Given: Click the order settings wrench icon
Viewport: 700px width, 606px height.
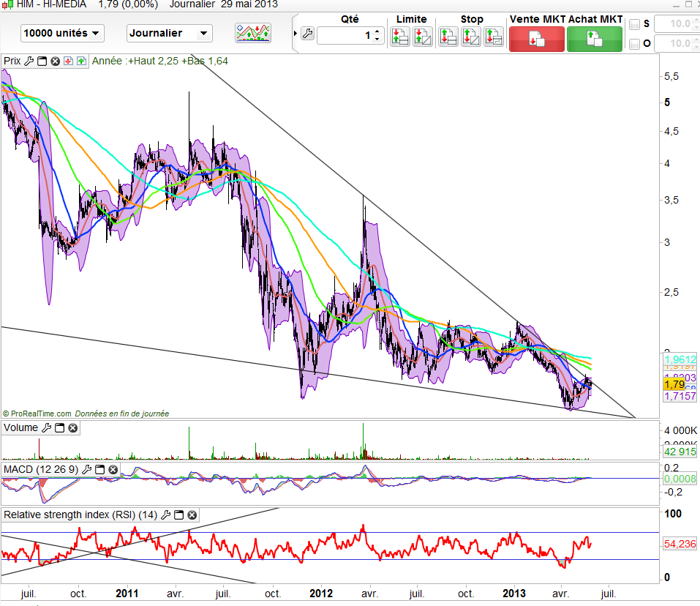Looking at the screenshot, I should point(307,34).
